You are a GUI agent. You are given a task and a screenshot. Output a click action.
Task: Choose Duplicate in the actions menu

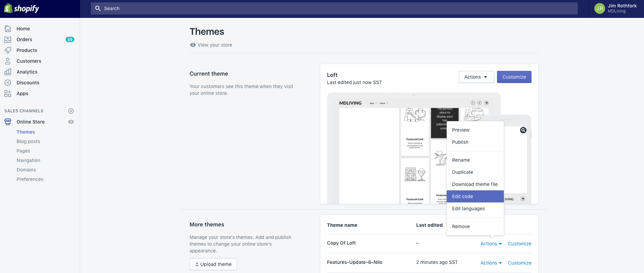[x=463, y=172]
